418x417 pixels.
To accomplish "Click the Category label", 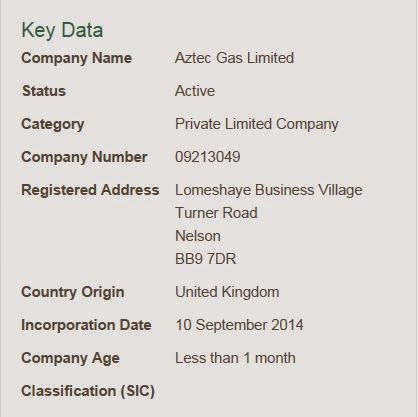I will click(53, 125).
